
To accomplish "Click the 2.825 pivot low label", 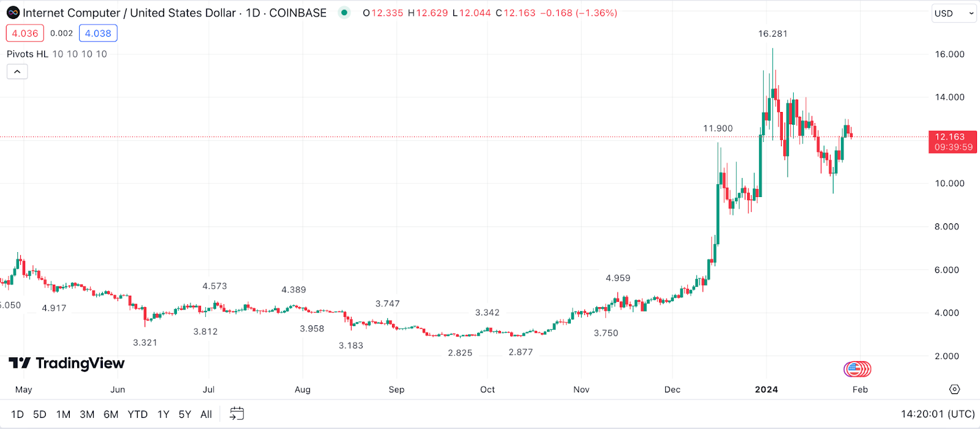I will (x=460, y=353).
